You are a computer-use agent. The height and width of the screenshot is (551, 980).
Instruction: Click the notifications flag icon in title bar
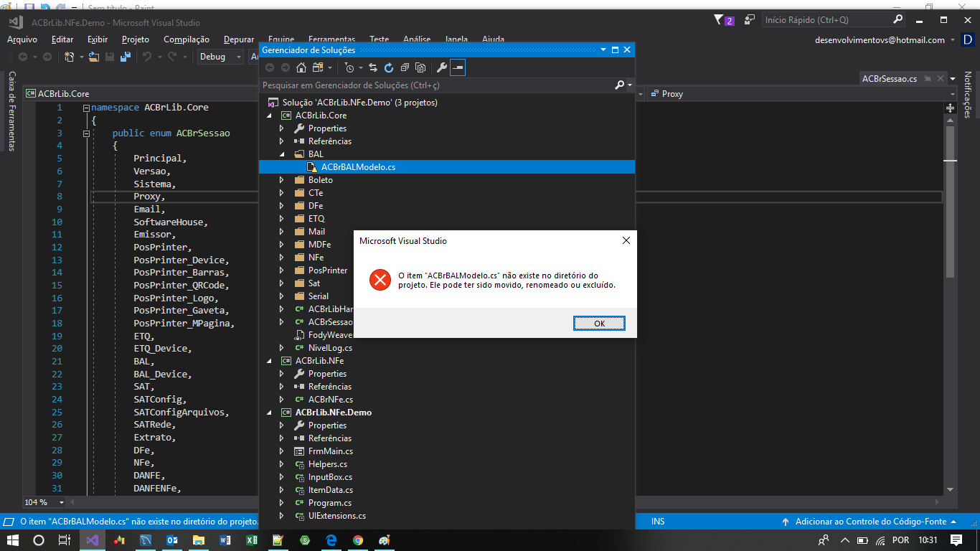719,20
